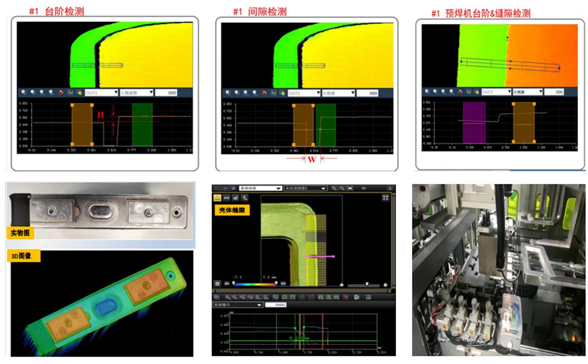Click the red reset icon in 间隙检测 toolbar
This screenshot has width=588, height=364.
(x=264, y=93)
